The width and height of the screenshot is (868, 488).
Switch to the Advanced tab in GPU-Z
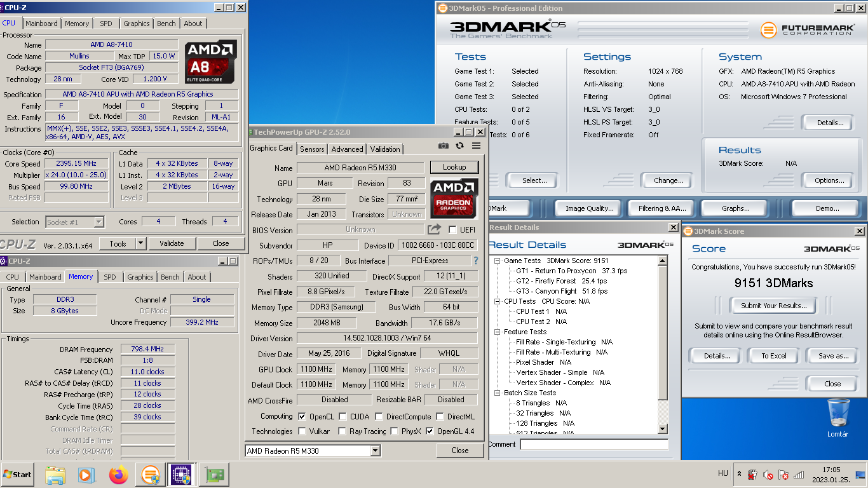347,149
